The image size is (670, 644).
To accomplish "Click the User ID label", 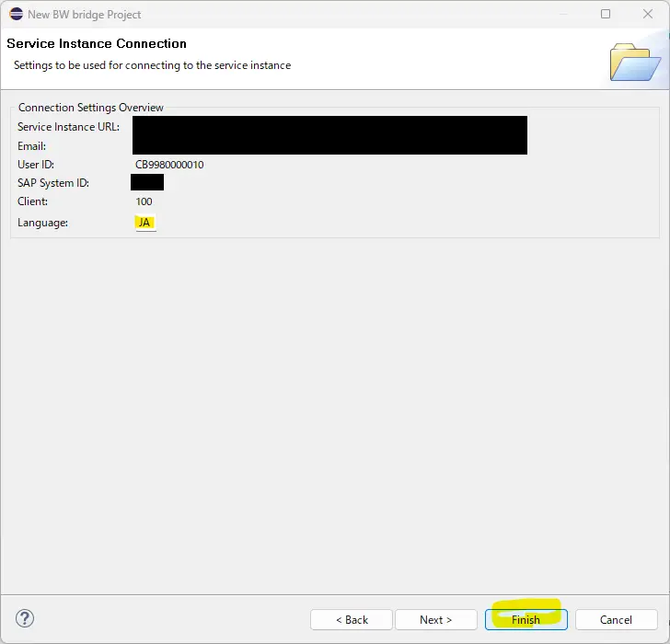I will coord(36,165).
